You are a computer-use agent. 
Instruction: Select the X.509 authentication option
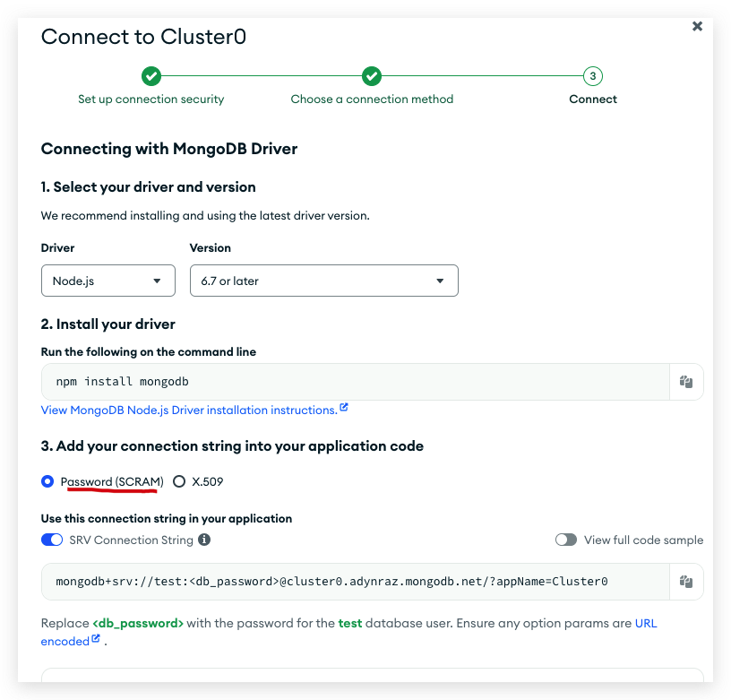[179, 481]
